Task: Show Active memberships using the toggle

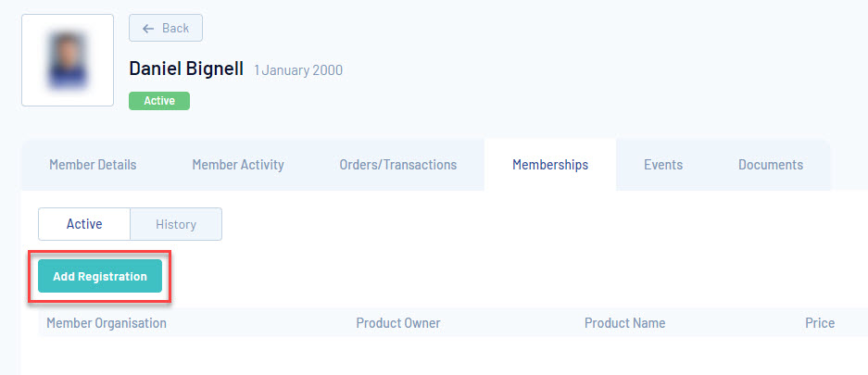Action: click(84, 224)
